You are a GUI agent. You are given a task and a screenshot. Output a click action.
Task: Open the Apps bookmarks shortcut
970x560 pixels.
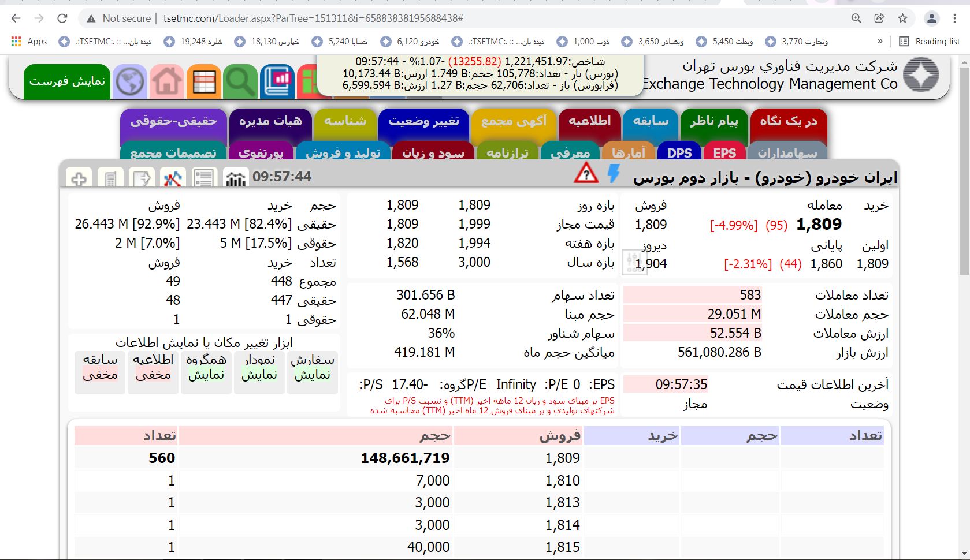[29, 42]
